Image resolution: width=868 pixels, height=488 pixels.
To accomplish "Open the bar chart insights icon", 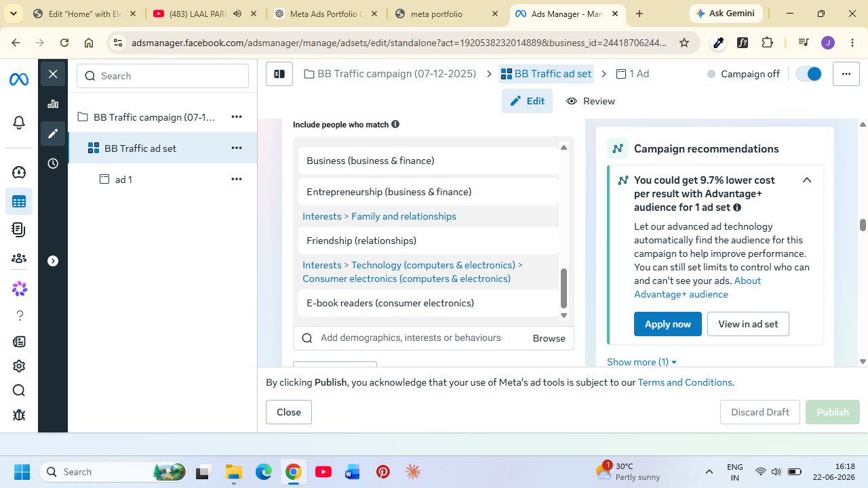I will 53,104.
